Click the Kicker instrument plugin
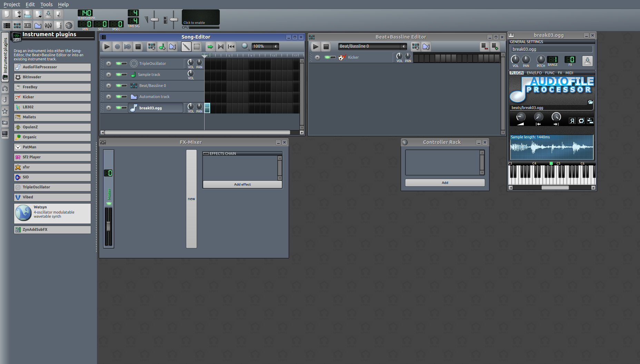Image resolution: width=640 pixels, height=364 pixels. 52,97
